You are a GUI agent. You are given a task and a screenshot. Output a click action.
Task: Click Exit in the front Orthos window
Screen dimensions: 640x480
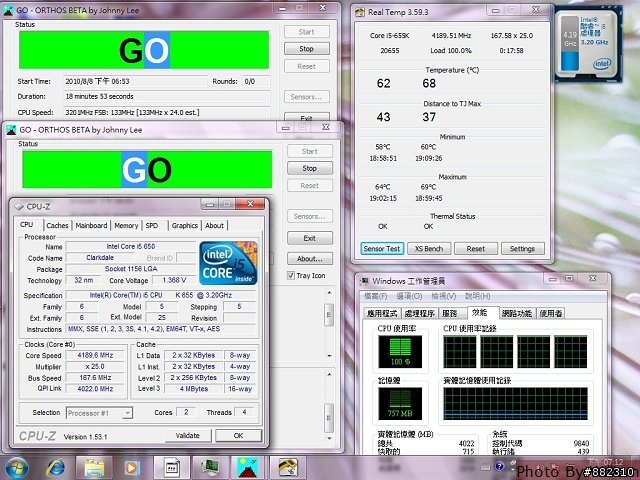[309, 238]
